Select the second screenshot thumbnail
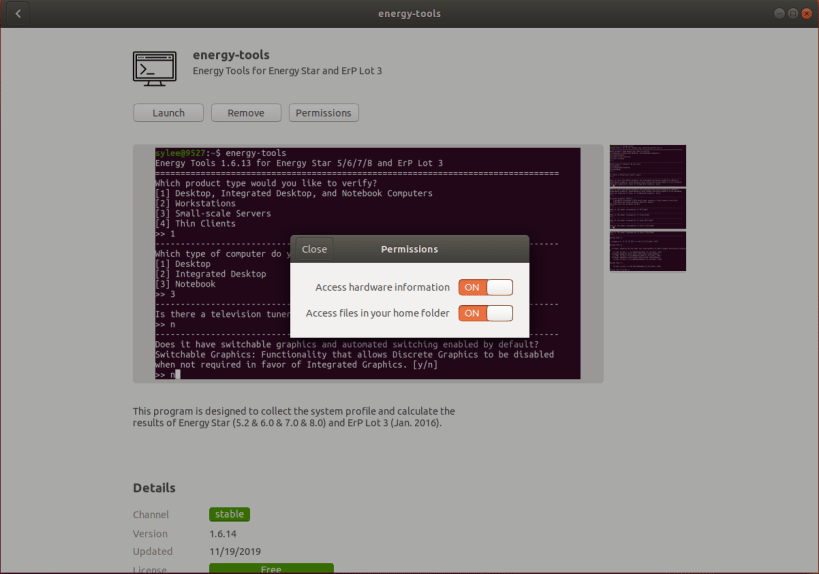Screen dimensions: 819x574 (x=648, y=208)
